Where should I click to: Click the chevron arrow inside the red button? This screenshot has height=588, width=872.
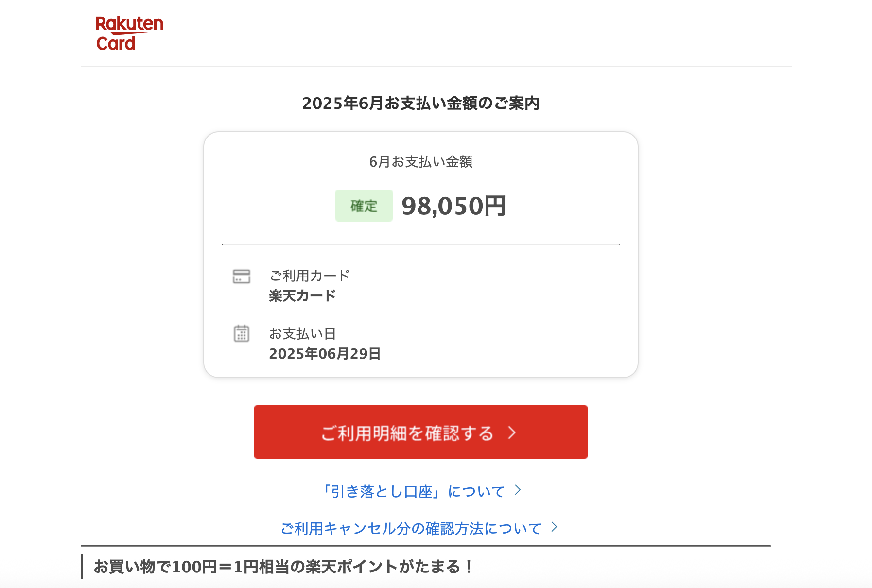[x=512, y=432]
